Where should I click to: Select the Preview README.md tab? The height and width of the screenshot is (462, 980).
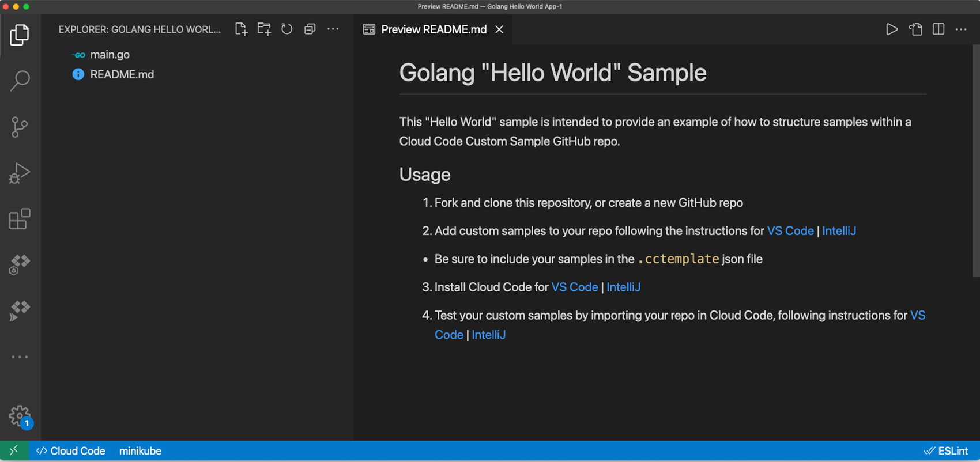434,29
